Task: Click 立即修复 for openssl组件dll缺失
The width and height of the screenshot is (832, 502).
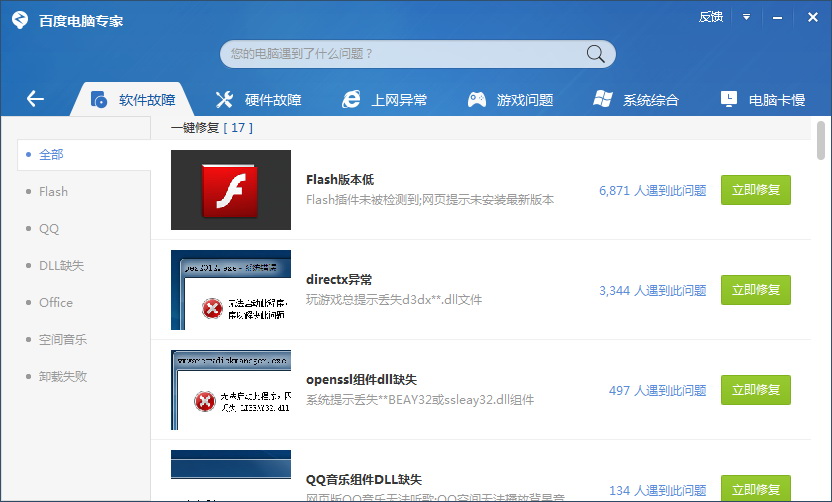Action: coord(756,390)
